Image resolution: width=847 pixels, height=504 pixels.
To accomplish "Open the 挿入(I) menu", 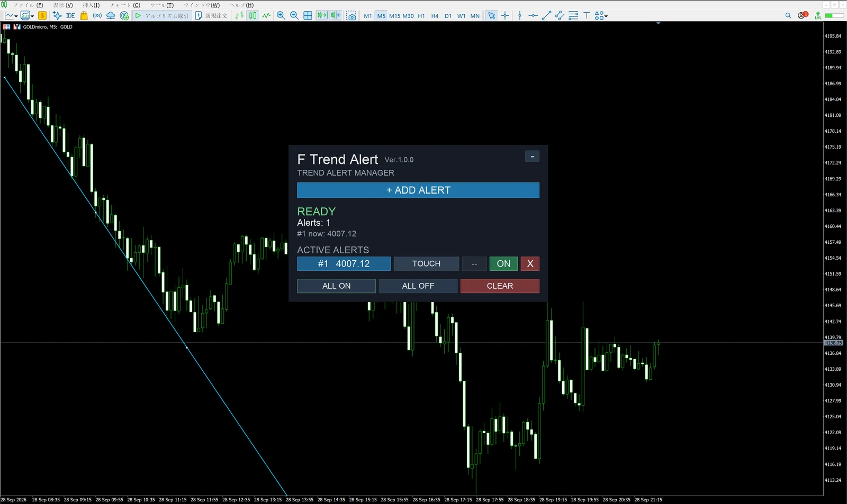I will [x=91, y=5].
